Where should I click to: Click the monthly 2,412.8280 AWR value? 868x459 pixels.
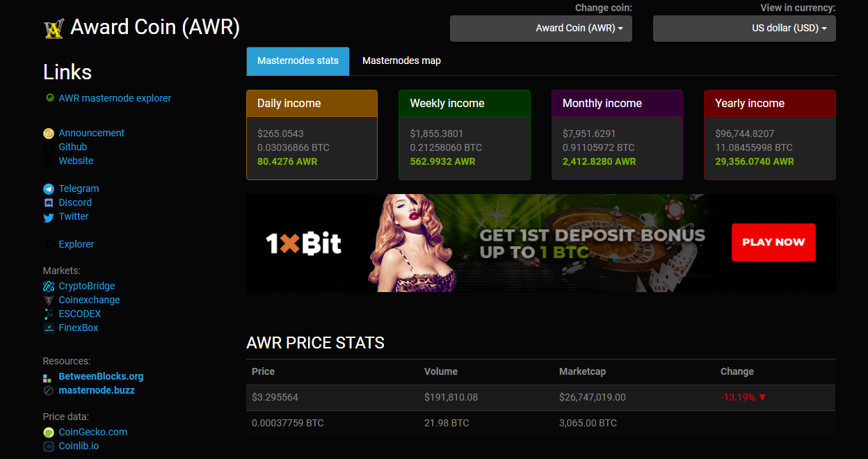600,161
